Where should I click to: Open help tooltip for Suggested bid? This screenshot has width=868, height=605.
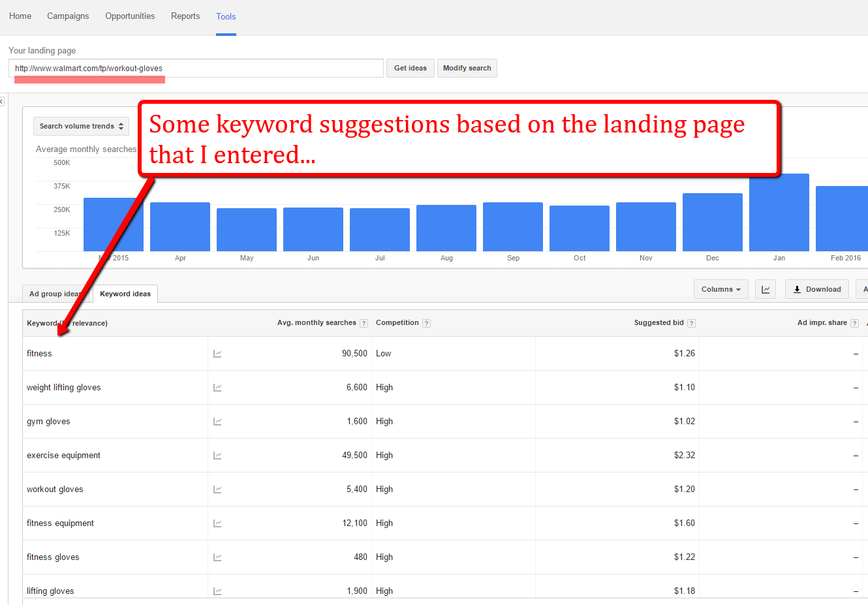pos(692,322)
